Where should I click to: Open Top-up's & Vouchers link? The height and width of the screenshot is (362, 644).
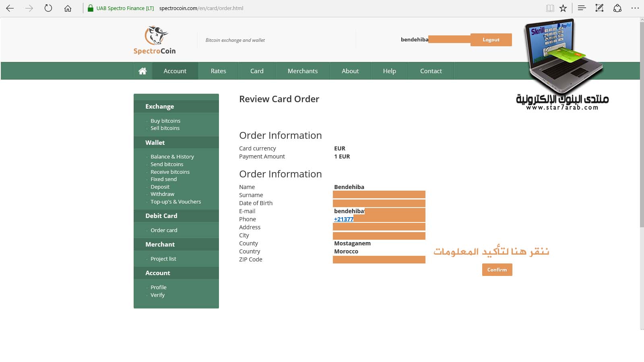176,202
